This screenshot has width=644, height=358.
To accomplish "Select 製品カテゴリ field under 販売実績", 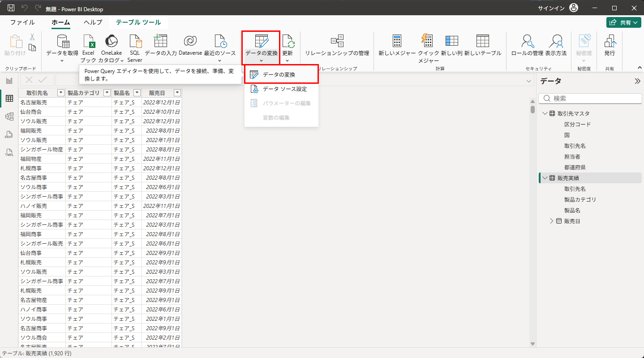I will [x=580, y=199].
